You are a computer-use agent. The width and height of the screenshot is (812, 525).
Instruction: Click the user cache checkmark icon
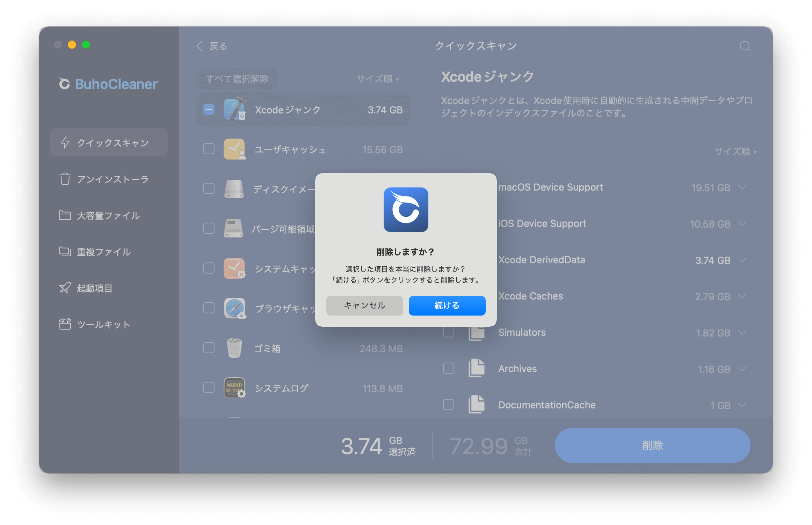click(x=234, y=149)
